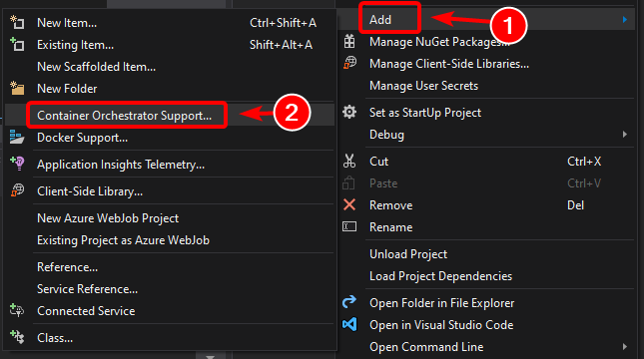
Task: Click the Docker Support icon
Action: 17,137
